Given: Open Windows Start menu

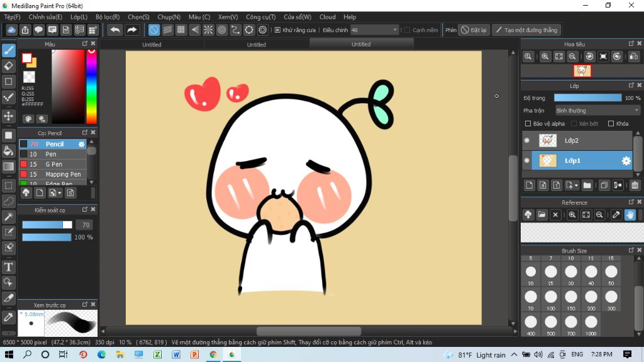Looking at the screenshot, I should pos(9,354).
